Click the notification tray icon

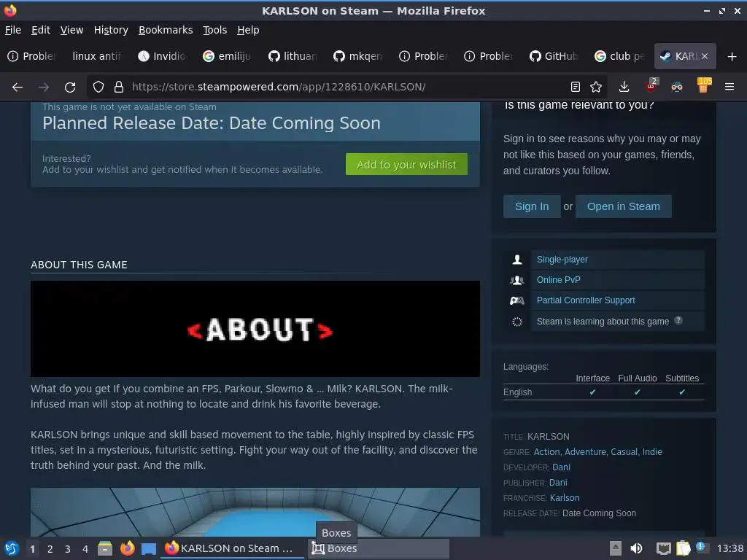tap(701, 548)
